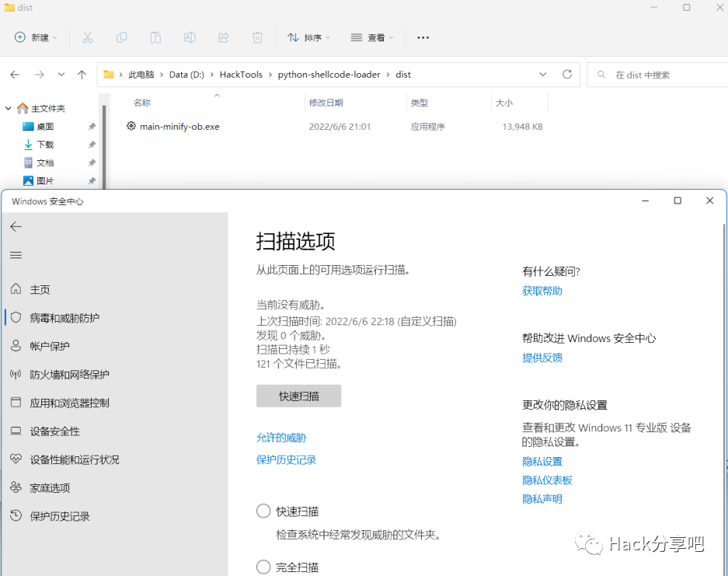Click the pin icon beside 下载
This screenshot has height=576, width=728.
point(92,145)
